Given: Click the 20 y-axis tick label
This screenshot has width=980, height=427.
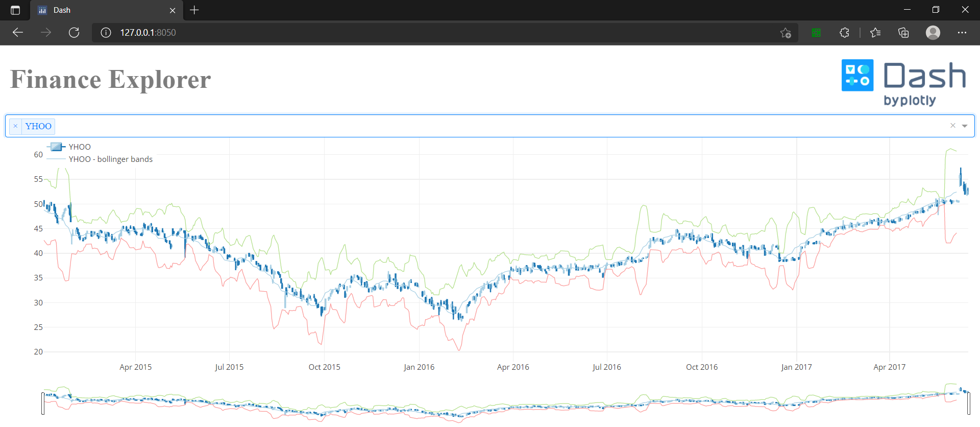Looking at the screenshot, I should point(38,352).
